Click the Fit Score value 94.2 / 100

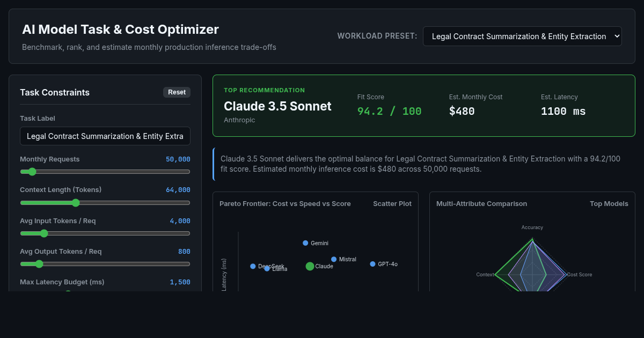click(390, 112)
